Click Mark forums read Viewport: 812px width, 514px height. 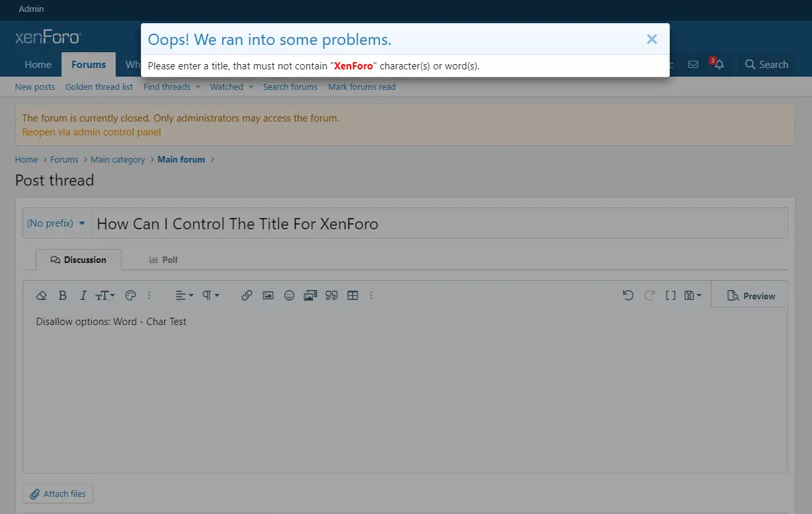click(362, 87)
